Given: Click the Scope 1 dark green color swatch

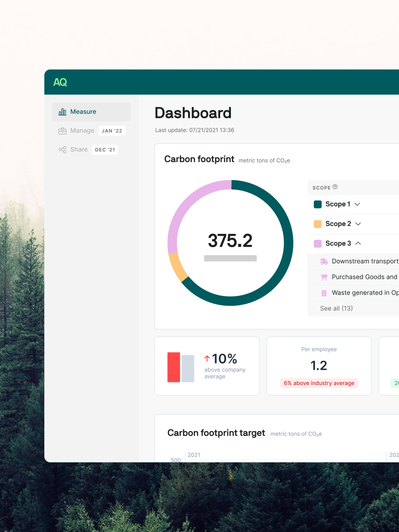Looking at the screenshot, I should coord(318,204).
